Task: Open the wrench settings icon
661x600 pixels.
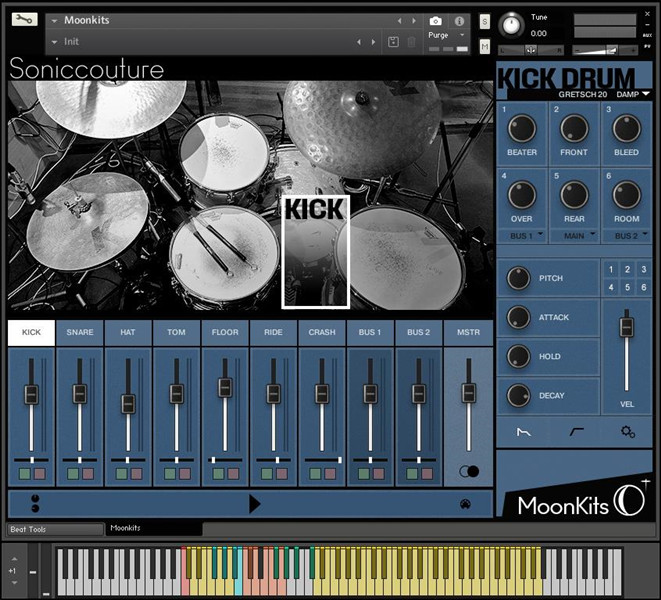Action: pyautogui.click(x=25, y=20)
